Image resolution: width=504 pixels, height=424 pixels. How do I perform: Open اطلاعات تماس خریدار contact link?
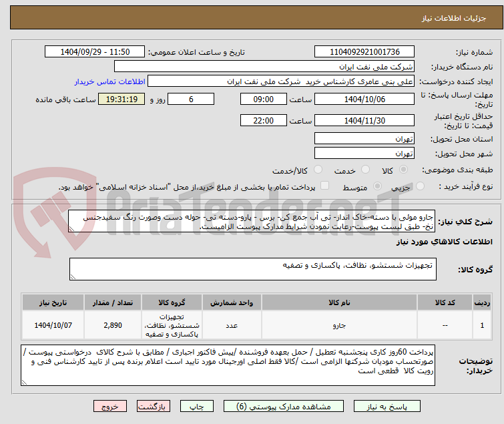[x=110, y=81]
